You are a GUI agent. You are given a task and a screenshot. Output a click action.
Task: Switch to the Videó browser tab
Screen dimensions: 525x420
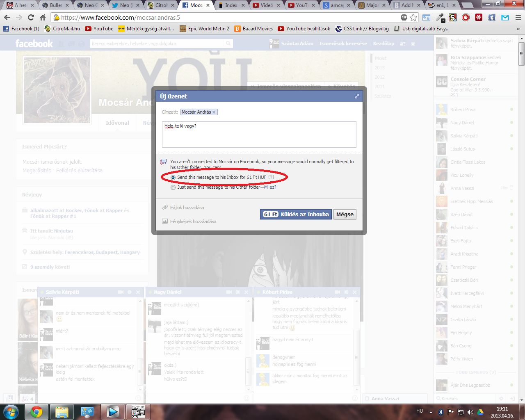pos(267,5)
